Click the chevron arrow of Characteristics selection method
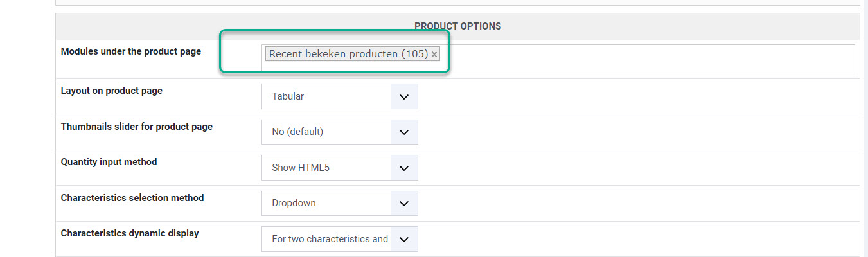Image resolution: width=868 pixels, height=257 pixels. [403, 203]
